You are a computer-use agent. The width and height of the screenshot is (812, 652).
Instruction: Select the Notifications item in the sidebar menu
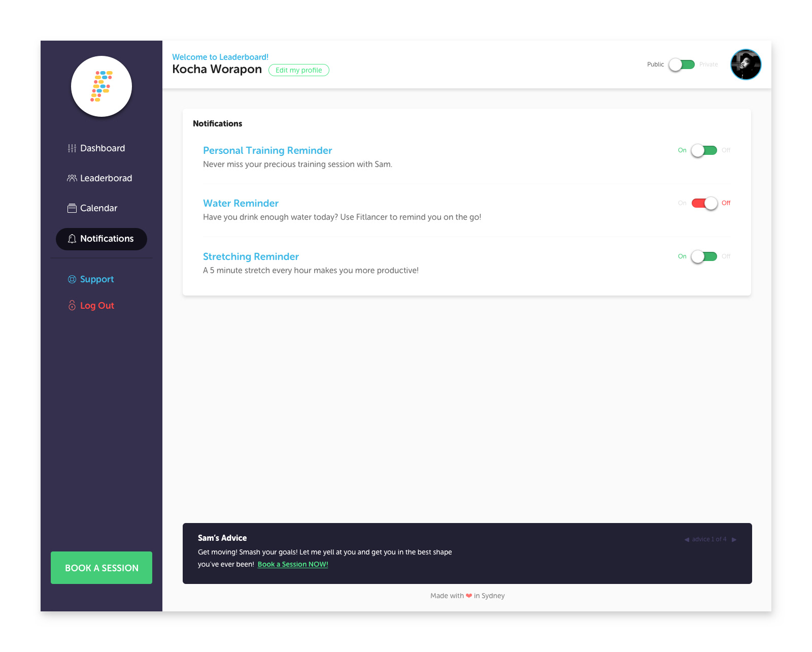click(107, 239)
